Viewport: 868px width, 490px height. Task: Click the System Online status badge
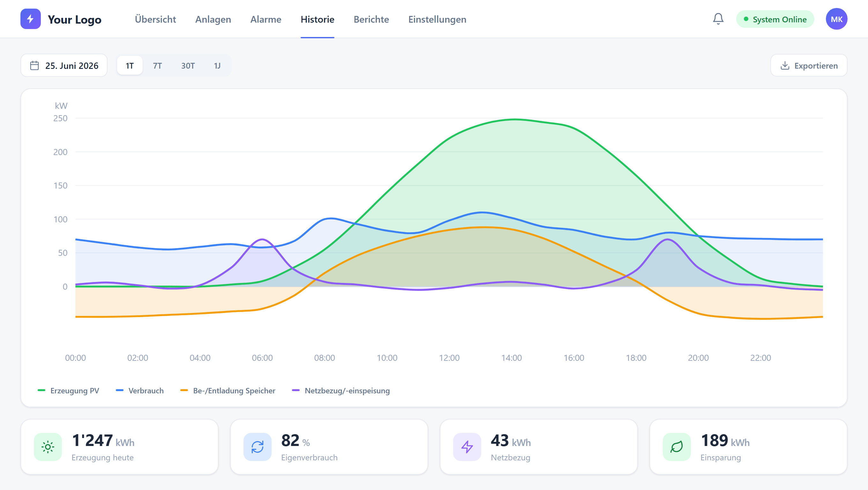(x=775, y=19)
